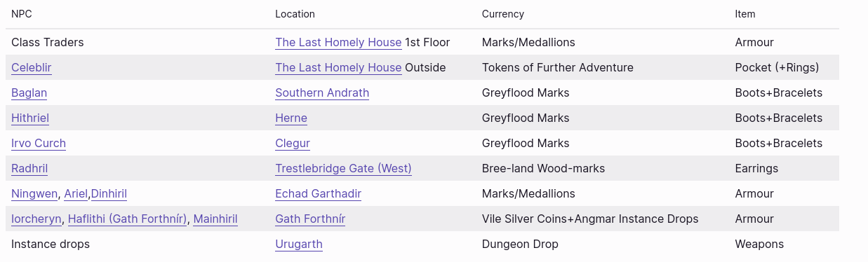
Task: Open the Hithriel NPC link
Action: pos(30,118)
